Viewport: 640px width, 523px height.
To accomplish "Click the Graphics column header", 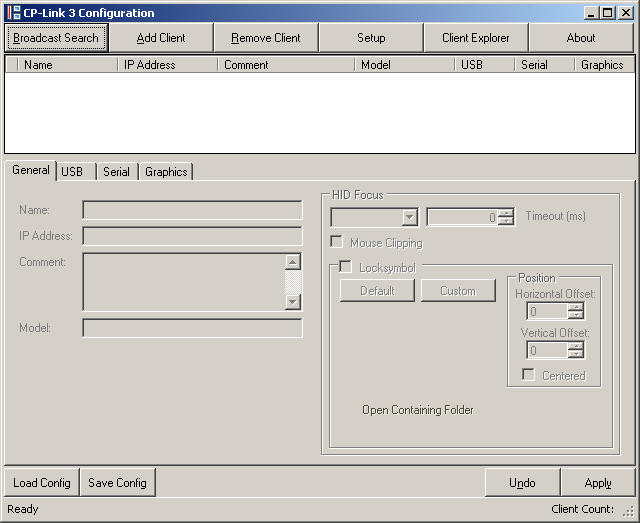I will click(x=604, y=65).
